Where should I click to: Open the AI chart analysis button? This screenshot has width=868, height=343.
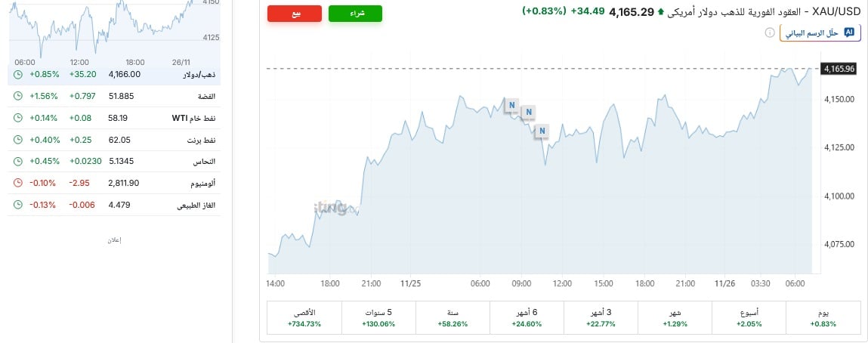pyautogui.click(x=820, y=33)
